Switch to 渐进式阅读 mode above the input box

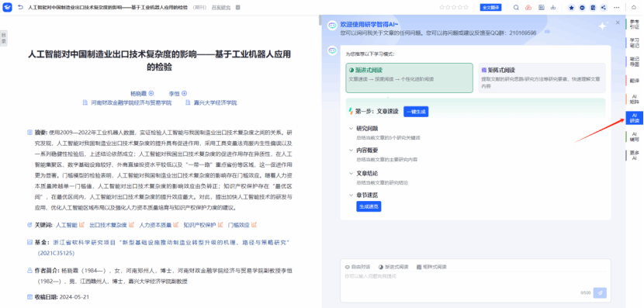coord(393,267)
